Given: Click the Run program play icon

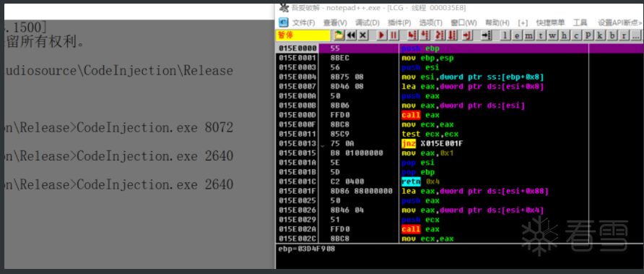Looking at the screenshot, I should (x=381, y=35).
